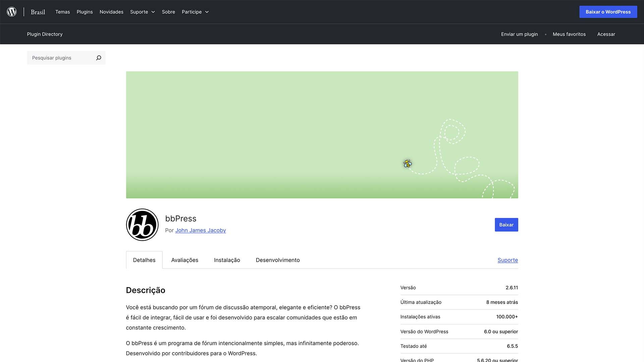Viewport: 644px width, 362px height.
Task: Open Meus favoritos link
Action: [569, 34]
